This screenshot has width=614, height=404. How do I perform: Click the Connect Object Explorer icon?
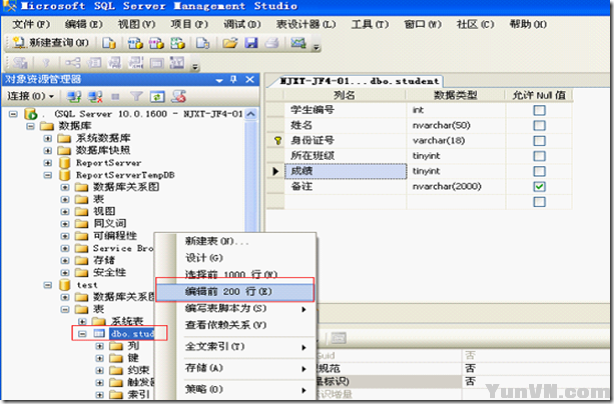74,96
